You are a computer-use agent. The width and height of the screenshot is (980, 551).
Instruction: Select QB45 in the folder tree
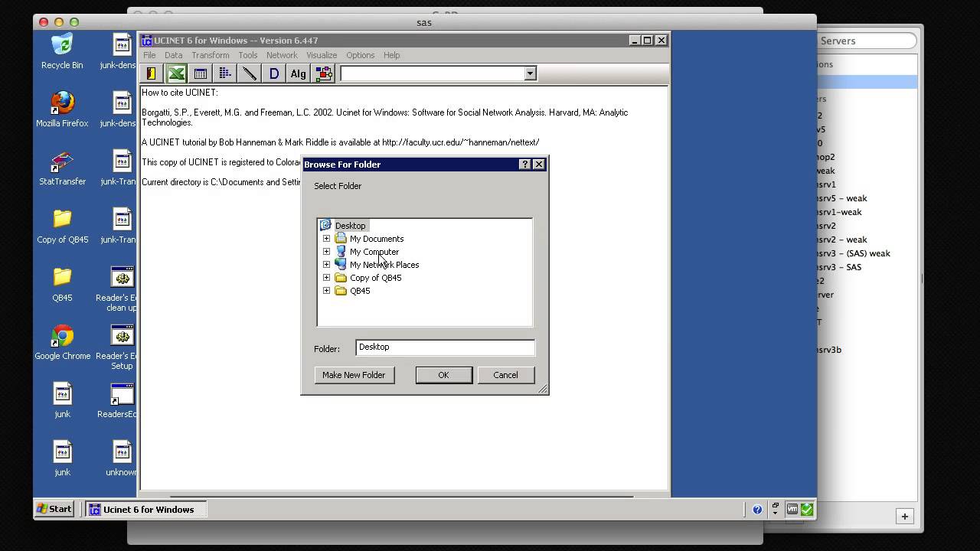[x=360, y=291]
